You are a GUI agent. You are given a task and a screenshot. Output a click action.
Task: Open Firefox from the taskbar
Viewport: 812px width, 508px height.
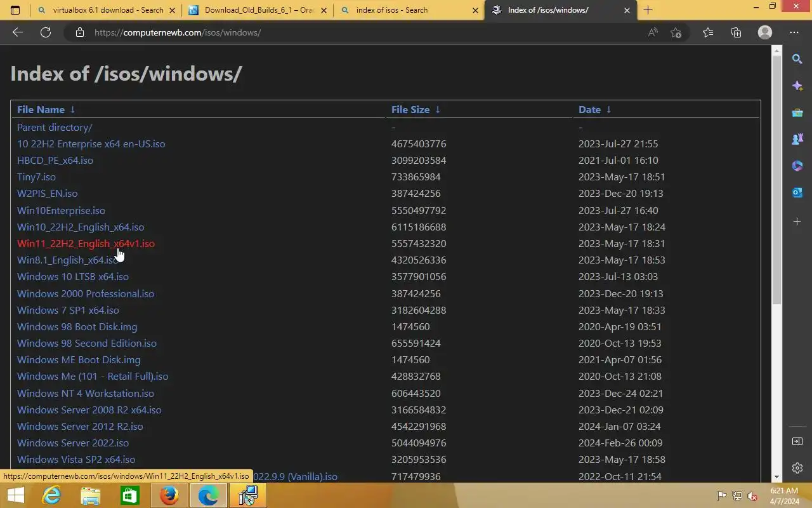click(x=169, y=495)
